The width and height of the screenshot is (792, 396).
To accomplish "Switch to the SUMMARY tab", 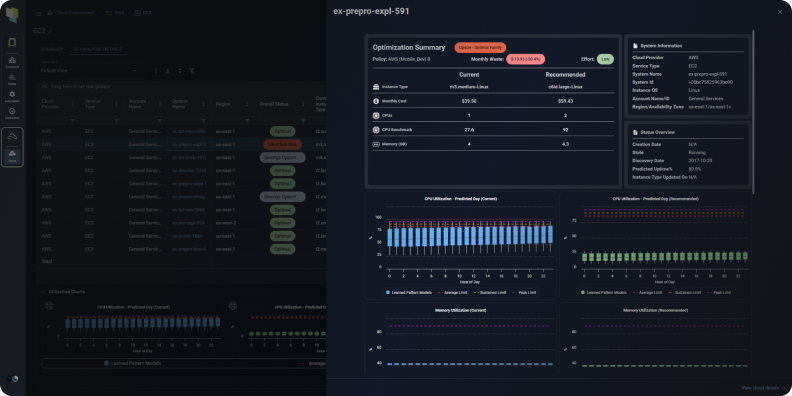I will coord(52,50).
